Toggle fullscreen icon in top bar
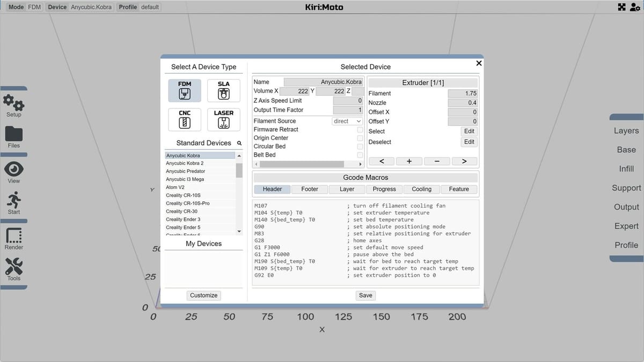 pos(621,7)
